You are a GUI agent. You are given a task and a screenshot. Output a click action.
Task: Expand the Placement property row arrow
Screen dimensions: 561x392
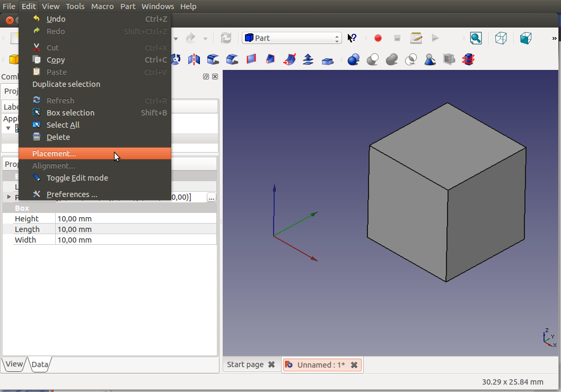click(x=8, y=197)
